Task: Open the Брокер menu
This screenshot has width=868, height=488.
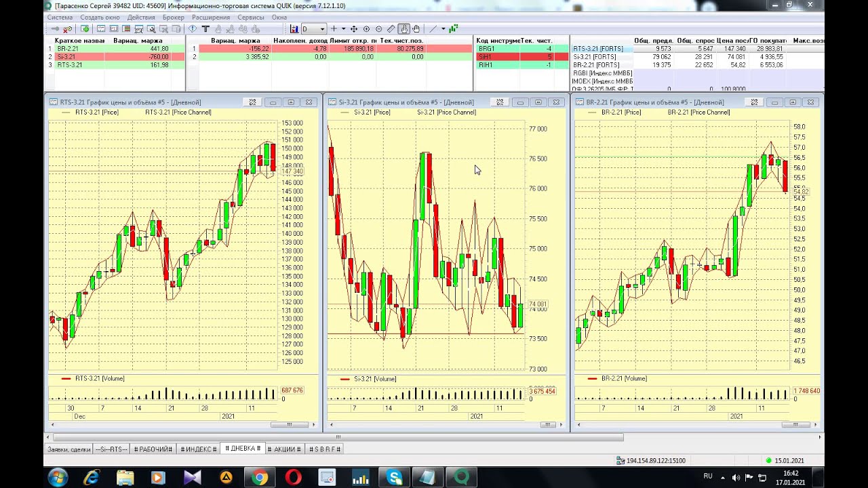Action: tap(174, 17)
